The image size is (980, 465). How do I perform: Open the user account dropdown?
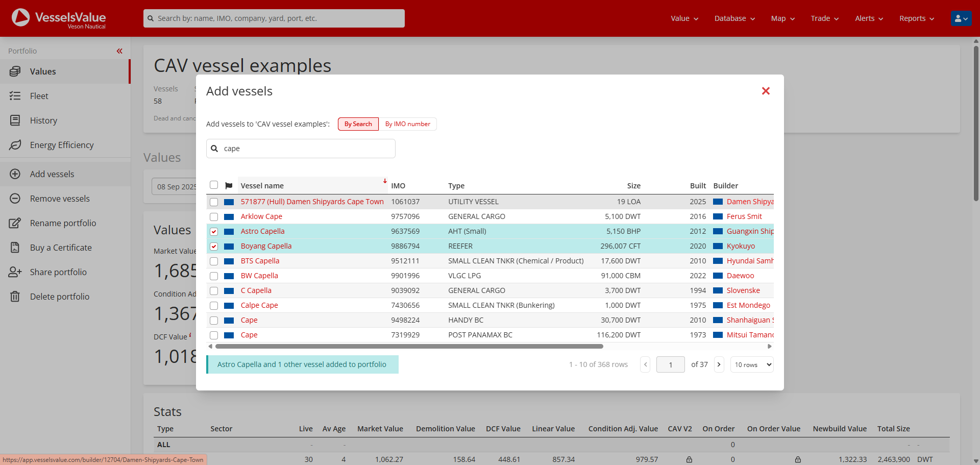(961, 18)
